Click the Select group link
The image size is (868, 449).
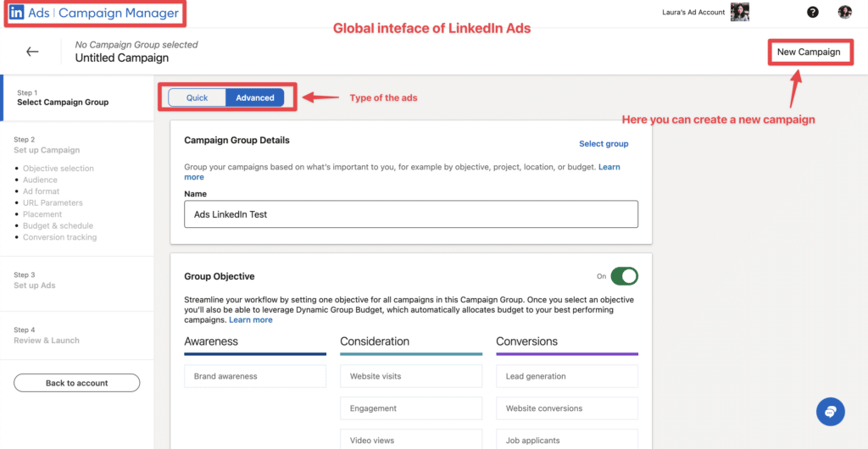[604, 144]
